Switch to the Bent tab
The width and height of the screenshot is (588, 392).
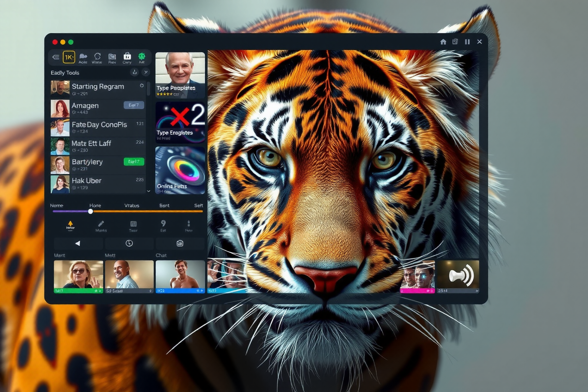coord(164,206)
